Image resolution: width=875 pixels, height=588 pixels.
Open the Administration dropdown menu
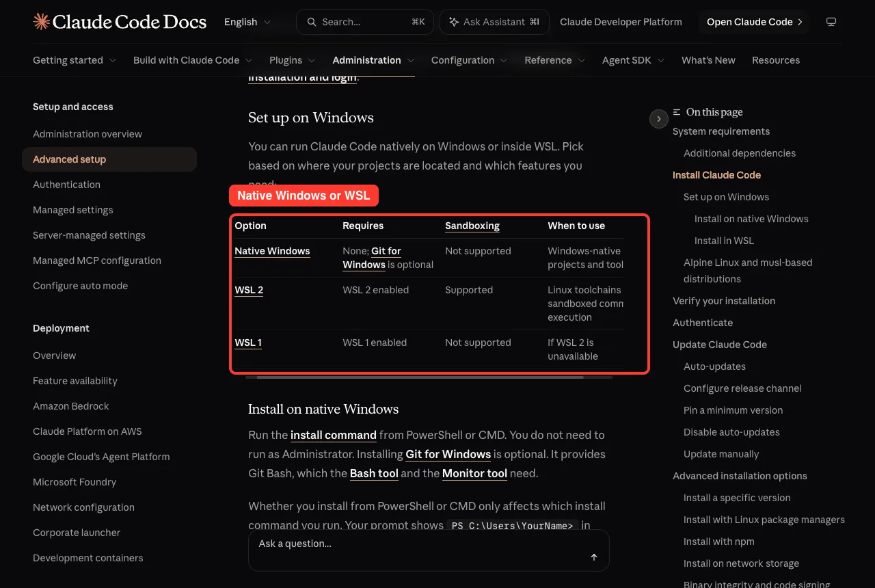[x=373, y=60]
